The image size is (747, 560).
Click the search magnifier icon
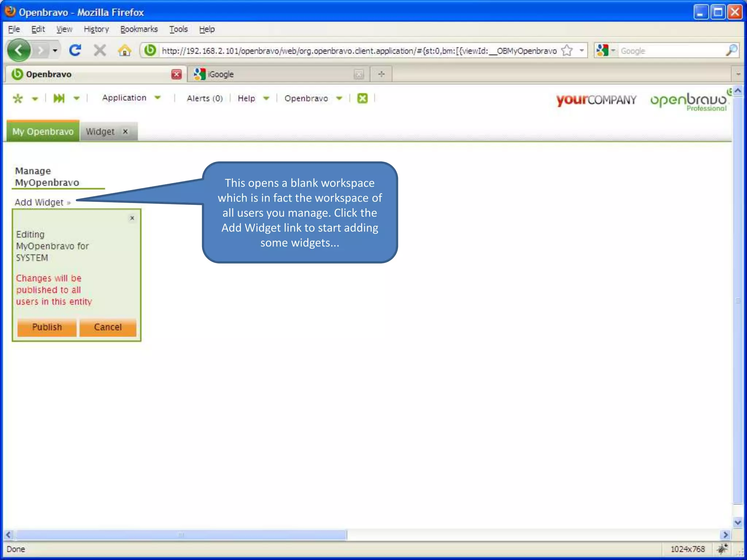click(x=731, y=50)
